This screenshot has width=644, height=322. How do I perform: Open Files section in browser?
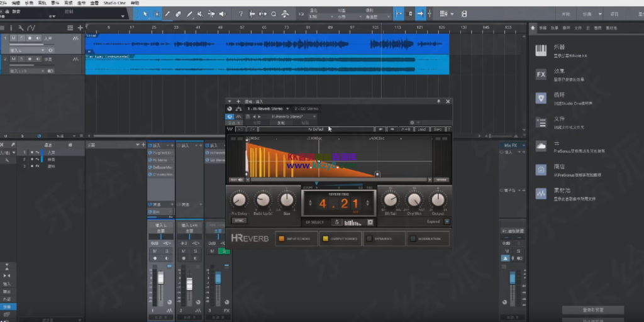(x=541, y=123)
